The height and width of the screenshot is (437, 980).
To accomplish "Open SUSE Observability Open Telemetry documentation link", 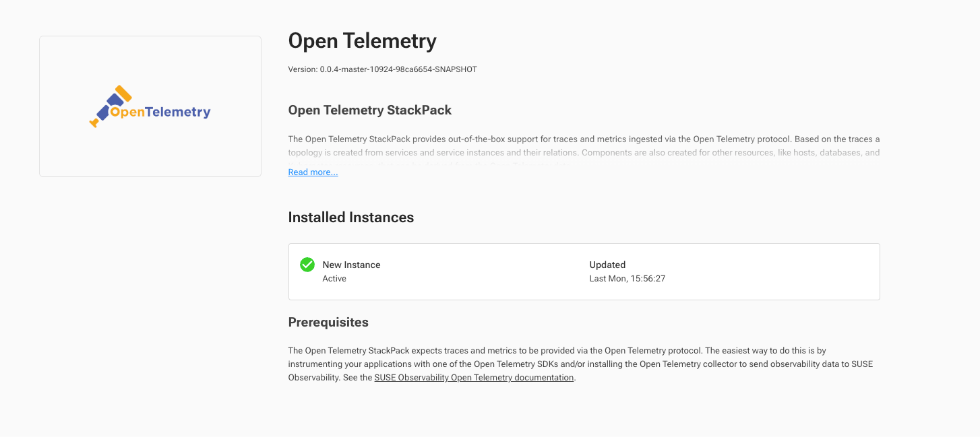I will click(x=474, y=378).
